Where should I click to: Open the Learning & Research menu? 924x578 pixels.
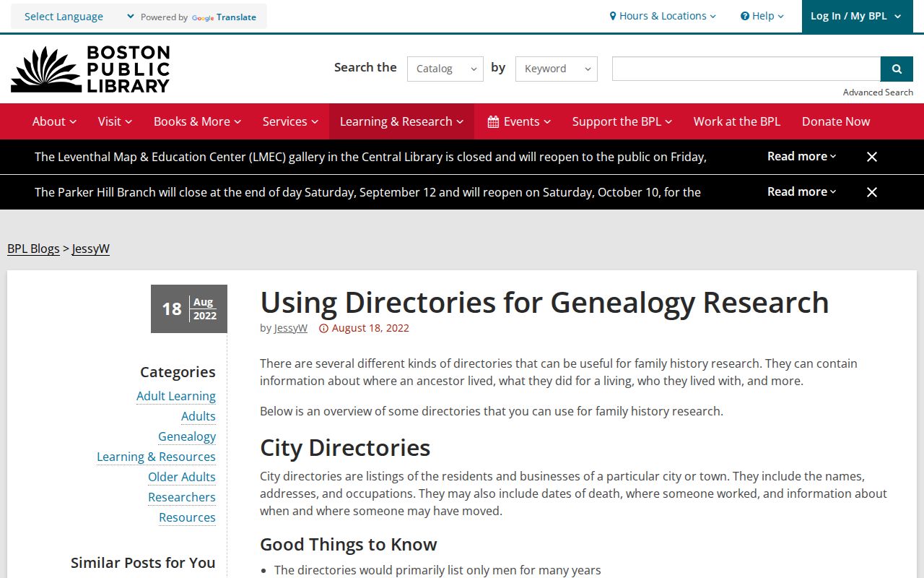click(401, 121)
